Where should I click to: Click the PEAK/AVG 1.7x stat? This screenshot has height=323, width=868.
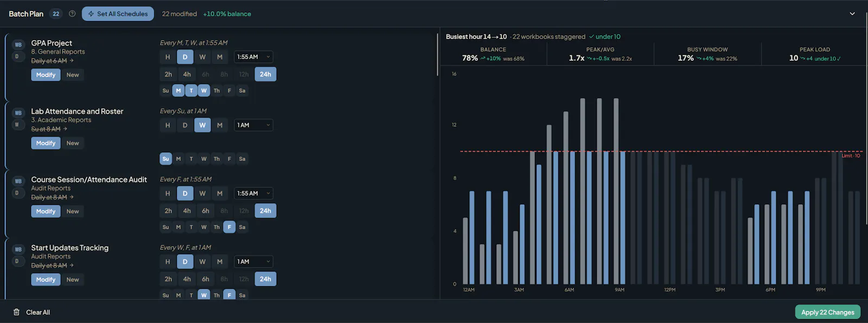[600, 54]
